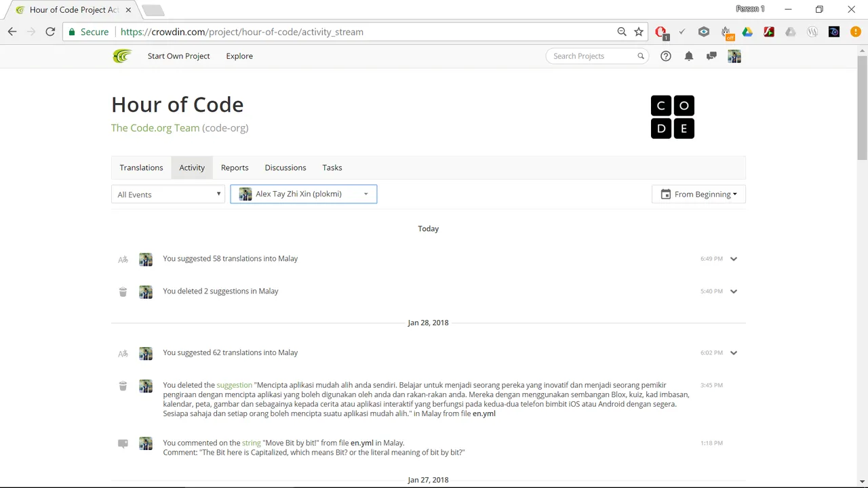Follow the green string link
The image size is (868, 488).
pos(252,443)
